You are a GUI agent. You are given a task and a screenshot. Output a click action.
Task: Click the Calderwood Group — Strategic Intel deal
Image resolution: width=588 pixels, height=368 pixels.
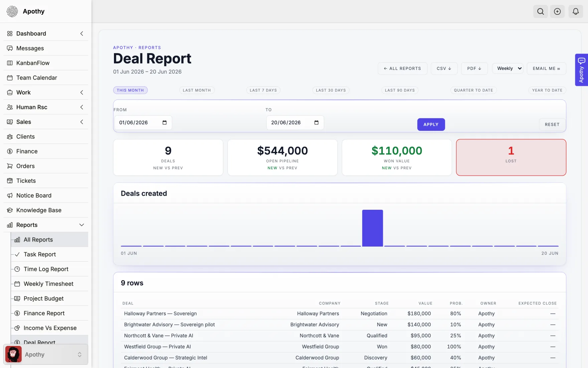pyautogui.click(x=166, y=358)
